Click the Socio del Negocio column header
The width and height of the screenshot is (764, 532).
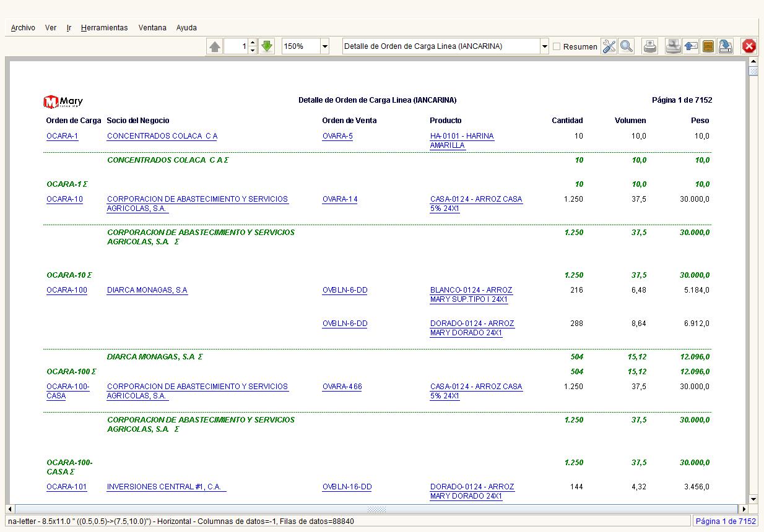point(138,121)
